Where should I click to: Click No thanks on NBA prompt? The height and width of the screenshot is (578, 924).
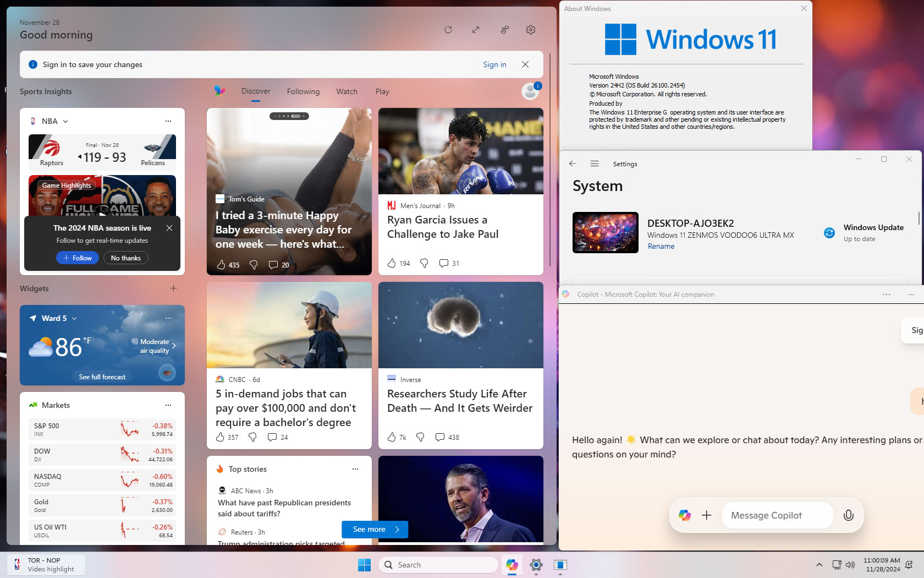point(126,258)
